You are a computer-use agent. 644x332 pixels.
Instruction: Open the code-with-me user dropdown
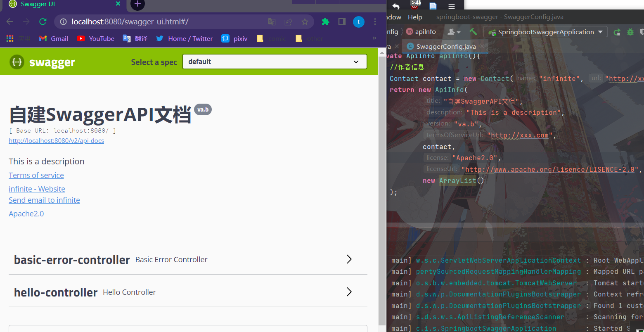(454, 32)
